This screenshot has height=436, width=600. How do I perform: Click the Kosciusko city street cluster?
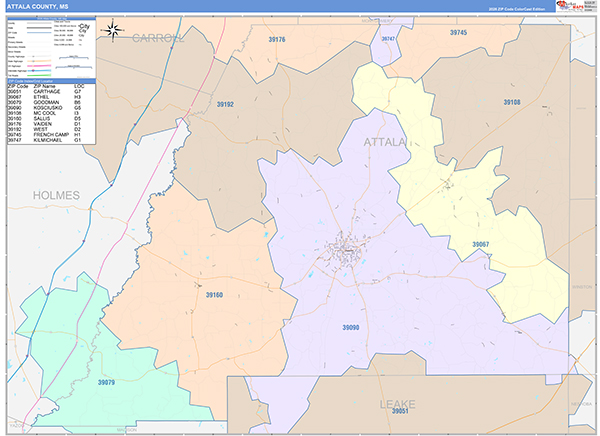344,253
